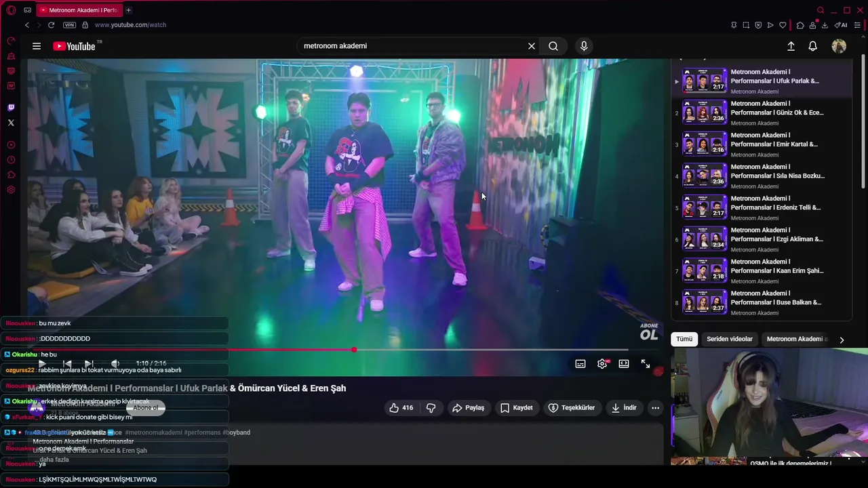Subscribe with Abone ol button
Image resolution: width=868 pixels, height=488 pixels.
click(x=145, y=408)
